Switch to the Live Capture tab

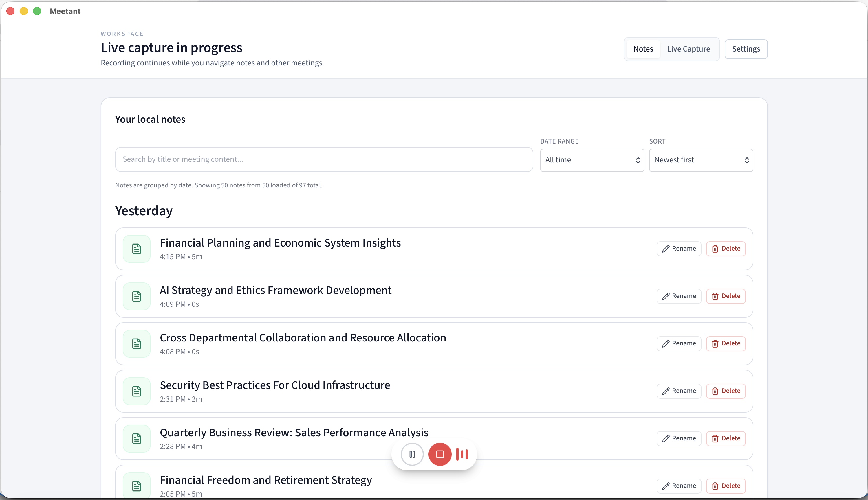[688, 49]
